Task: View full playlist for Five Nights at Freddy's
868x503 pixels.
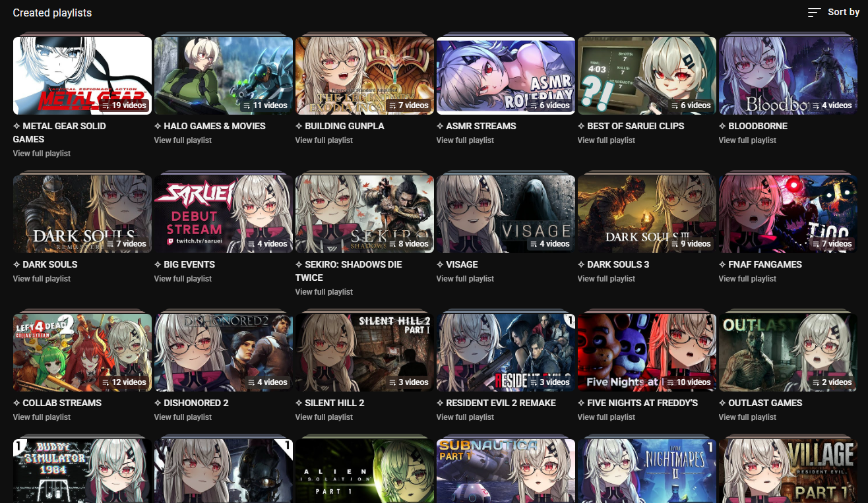Action: pos(606,417)
